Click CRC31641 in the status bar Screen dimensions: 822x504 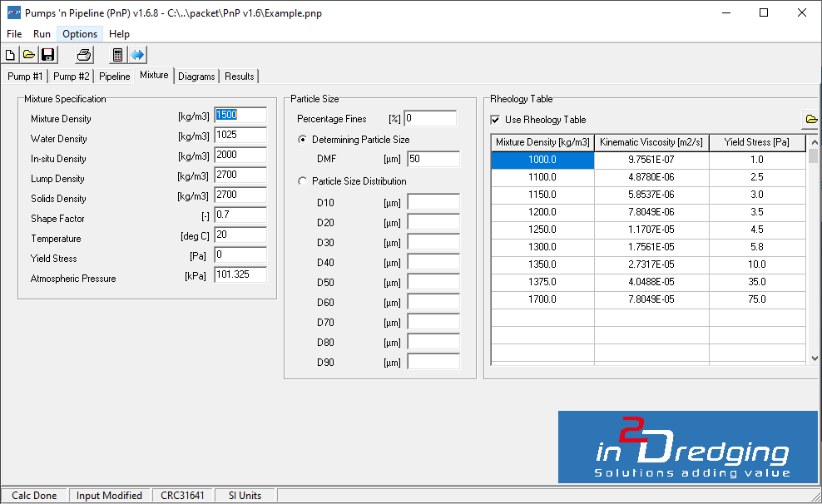[183, 495]
